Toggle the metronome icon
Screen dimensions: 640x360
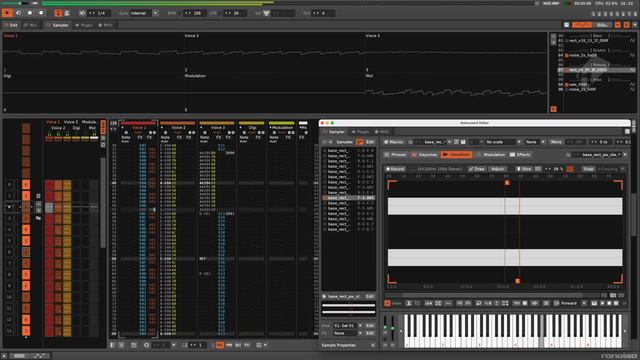point(67,13)
